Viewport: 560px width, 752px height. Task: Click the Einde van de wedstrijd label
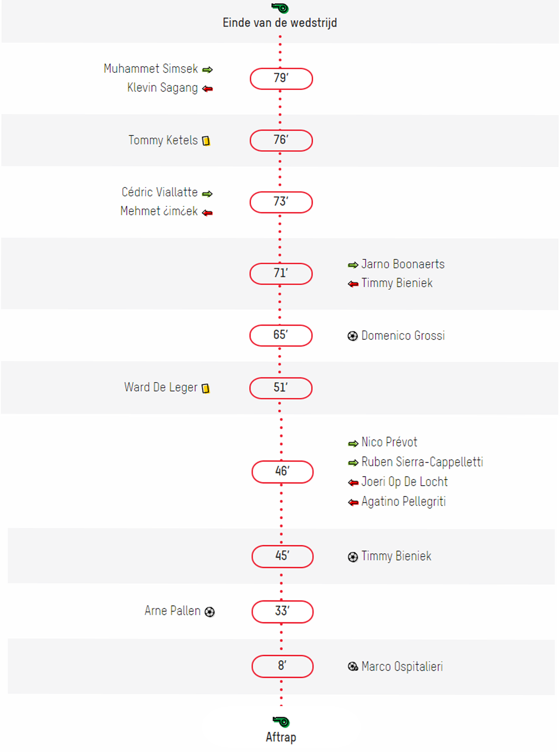tap(280, 23)
